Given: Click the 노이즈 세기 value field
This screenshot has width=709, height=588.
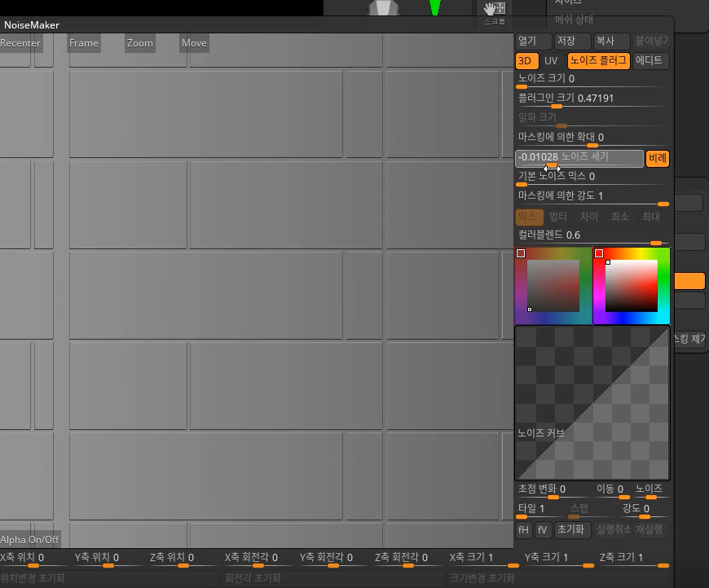Looking at the screenshot, I should (x=579, y=159).
